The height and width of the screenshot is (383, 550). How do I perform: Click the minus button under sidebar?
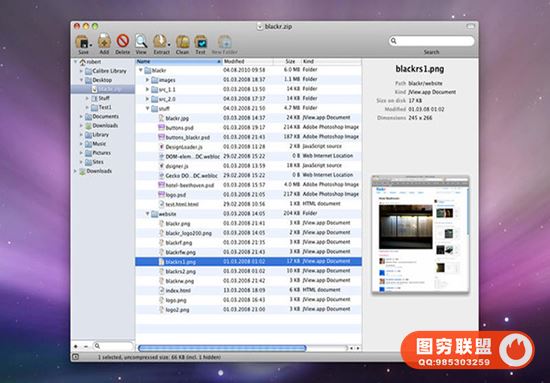tap(86, 346)
